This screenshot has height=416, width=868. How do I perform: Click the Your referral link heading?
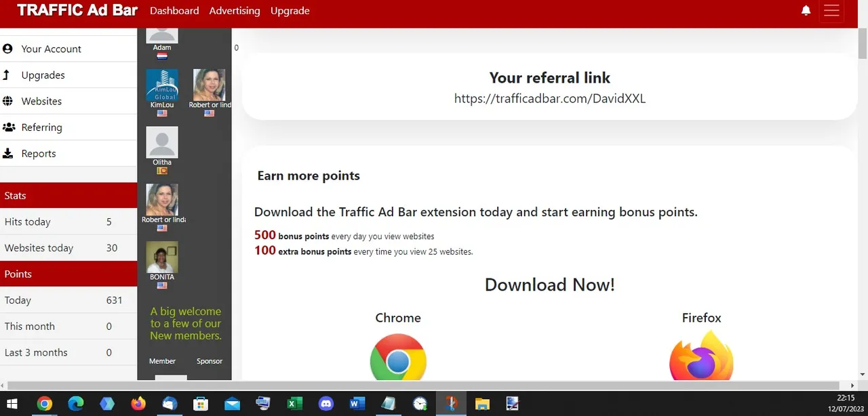tap(550, 77)
